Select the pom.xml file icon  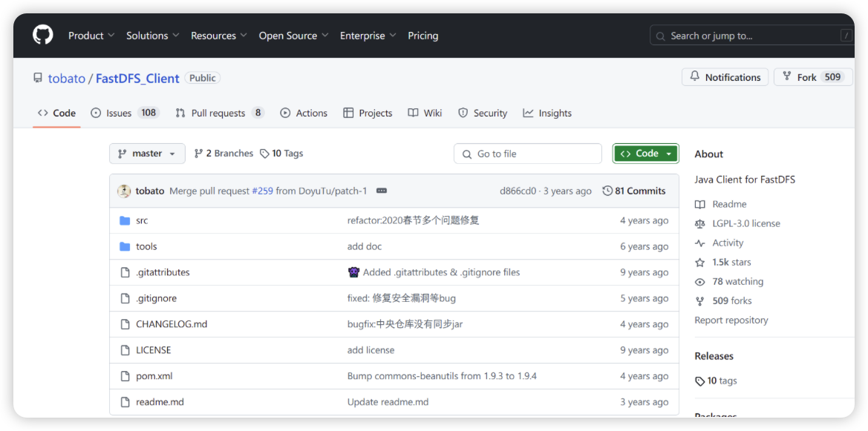125,376
